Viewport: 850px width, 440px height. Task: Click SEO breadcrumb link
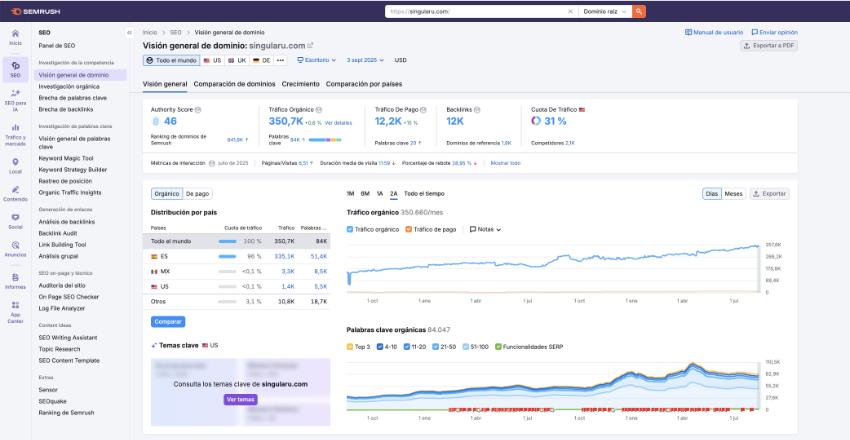(x=176, y=33)
